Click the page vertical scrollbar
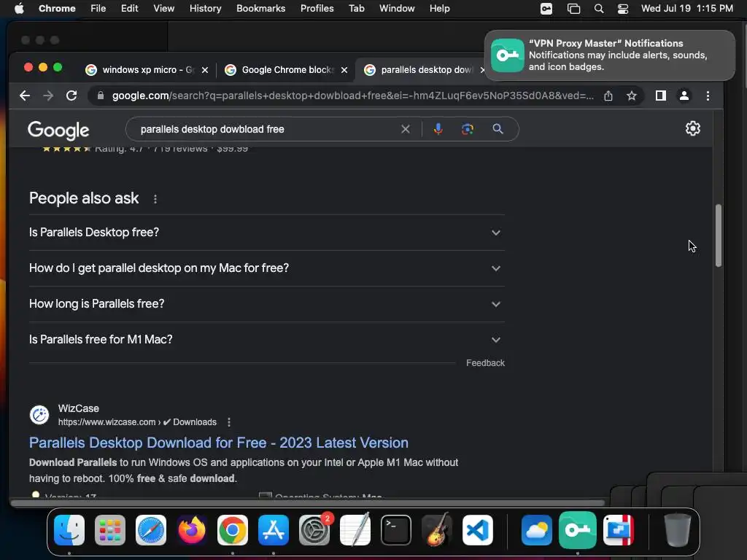 pos(719,236)
